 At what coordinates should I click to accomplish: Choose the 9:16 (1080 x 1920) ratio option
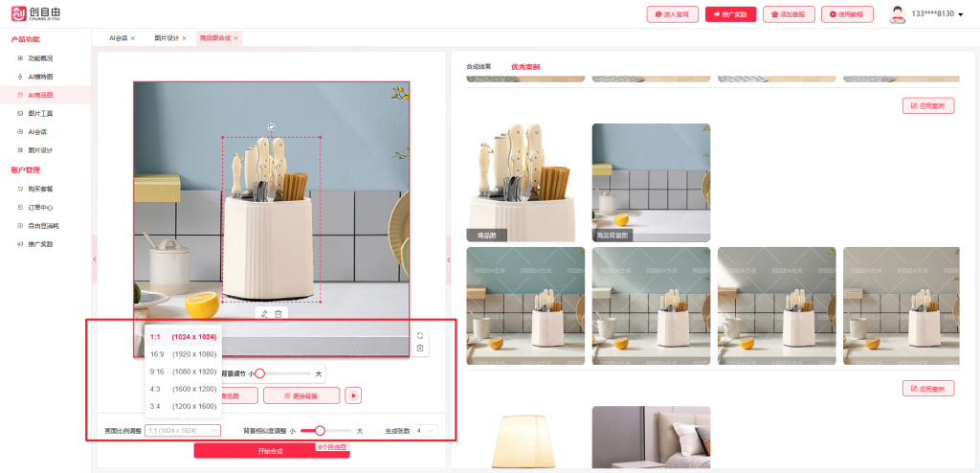(x=183, y=372)
